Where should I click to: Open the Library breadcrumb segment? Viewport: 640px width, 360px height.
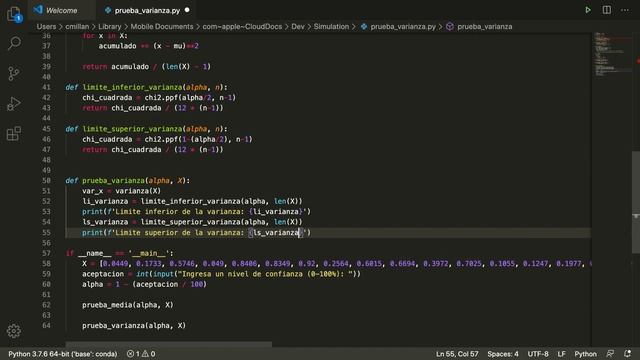[109, 27]
